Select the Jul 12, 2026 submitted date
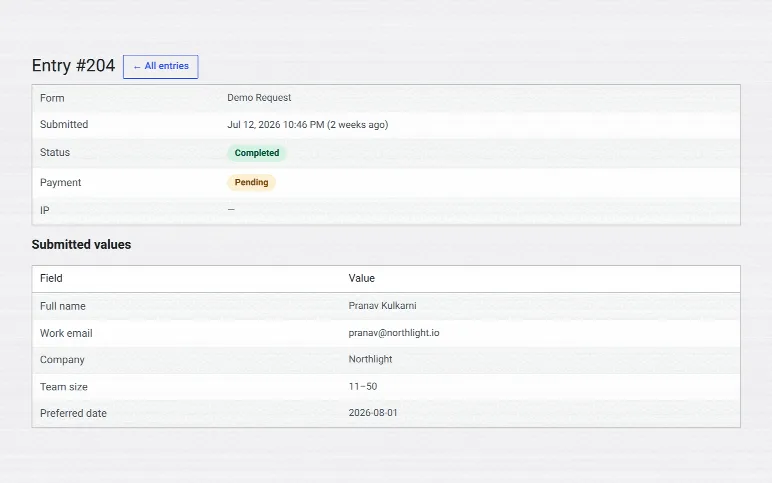 click(x=308, y=125)
